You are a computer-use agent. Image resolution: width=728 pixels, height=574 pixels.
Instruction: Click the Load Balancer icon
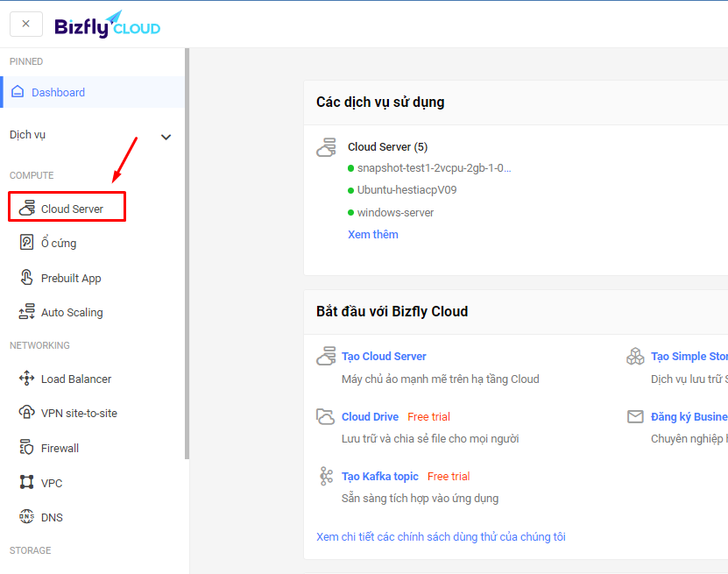pos(27,378)
